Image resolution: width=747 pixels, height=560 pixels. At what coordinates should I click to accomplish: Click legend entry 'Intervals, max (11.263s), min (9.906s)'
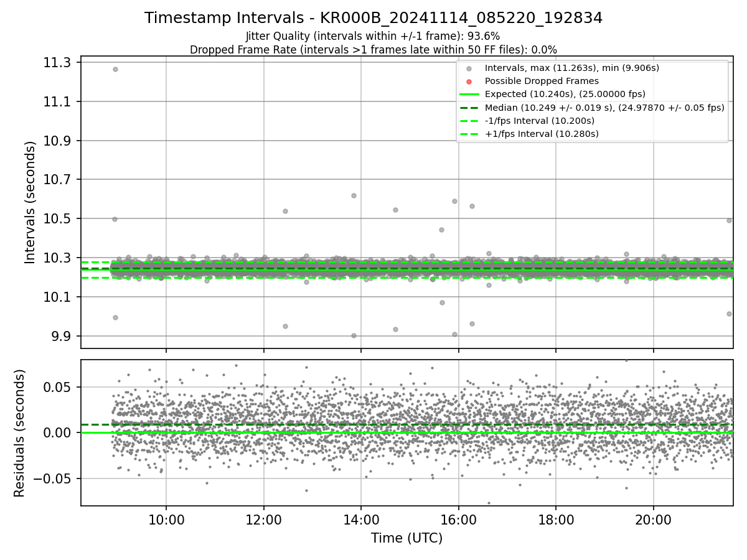571,68
